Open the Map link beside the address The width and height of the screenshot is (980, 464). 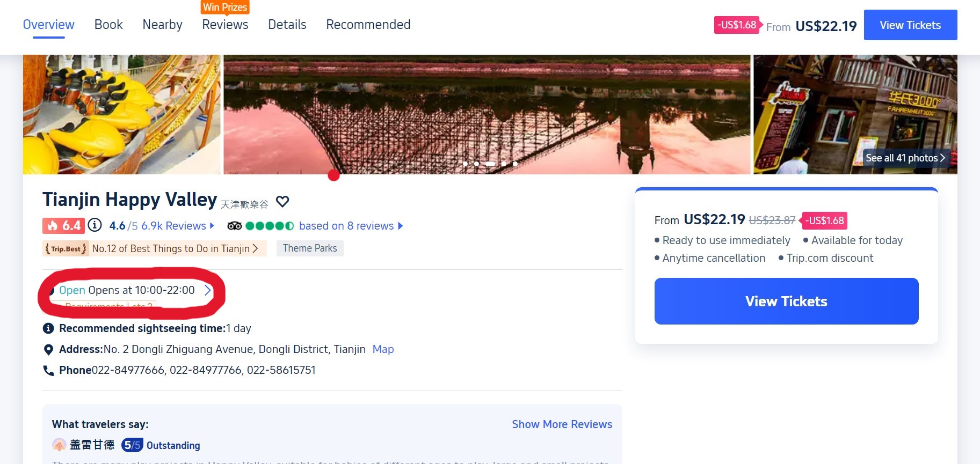click(x=383, y=349)
